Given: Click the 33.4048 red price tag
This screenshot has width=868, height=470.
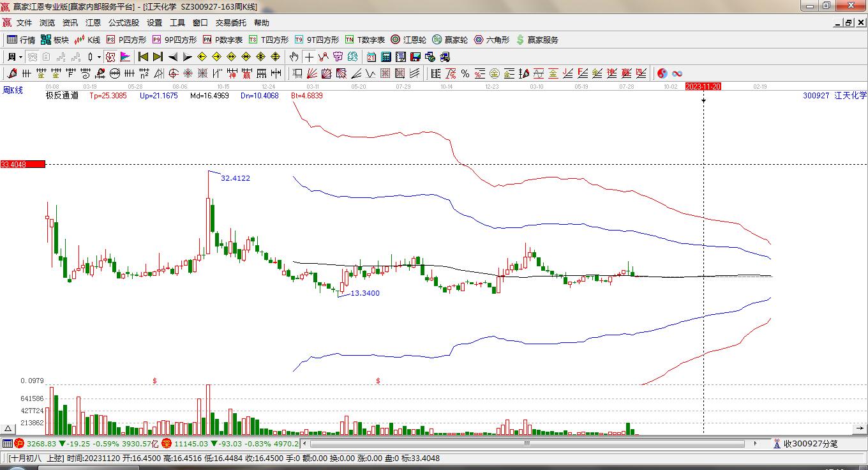Looking at the screenshot, I should coord(23,164).
